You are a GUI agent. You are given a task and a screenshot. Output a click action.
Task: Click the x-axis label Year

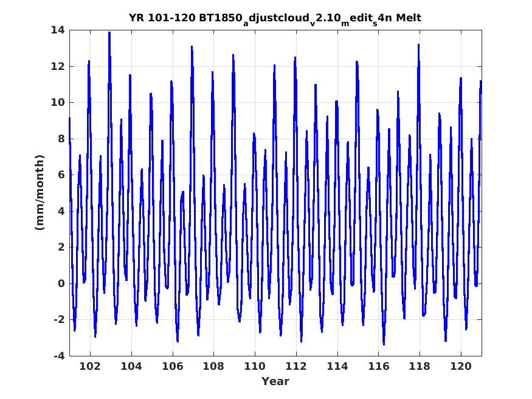coord(275,381)
